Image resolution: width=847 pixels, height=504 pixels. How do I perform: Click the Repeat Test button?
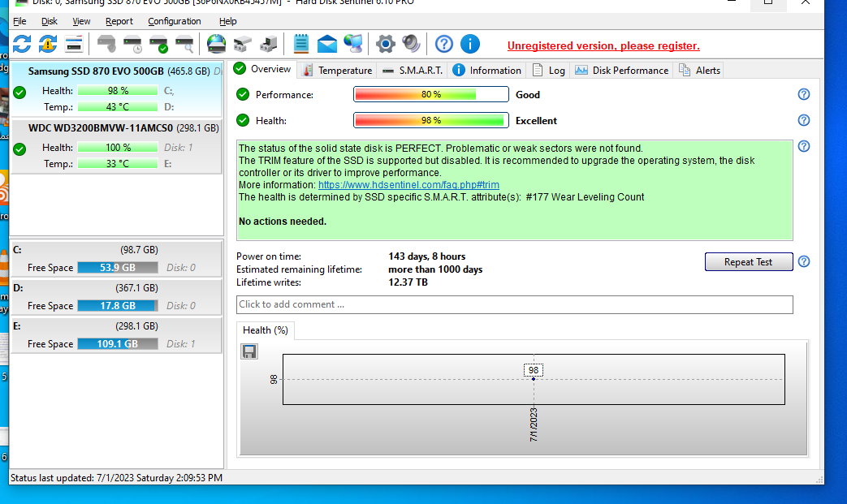tap(749, 261)
